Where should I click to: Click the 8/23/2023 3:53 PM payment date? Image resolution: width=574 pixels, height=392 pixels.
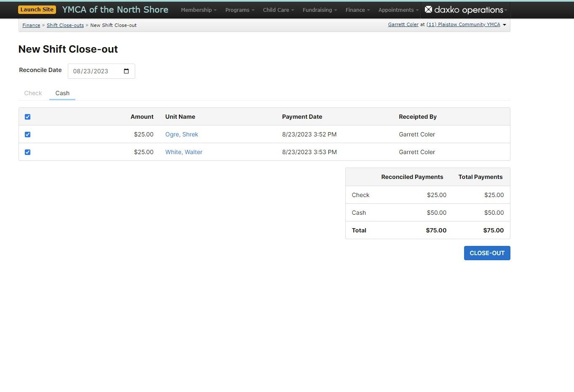click(310, 152)
